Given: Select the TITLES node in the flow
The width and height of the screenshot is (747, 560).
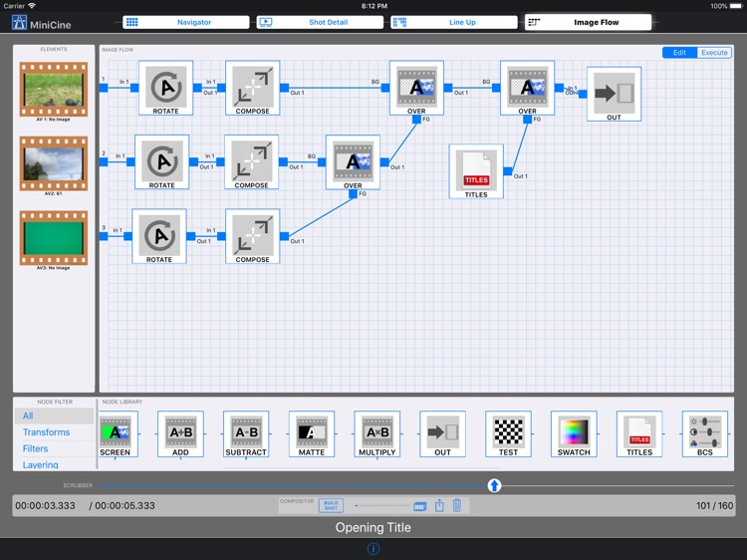Looking at the screenshot, I should click(476, 171).
